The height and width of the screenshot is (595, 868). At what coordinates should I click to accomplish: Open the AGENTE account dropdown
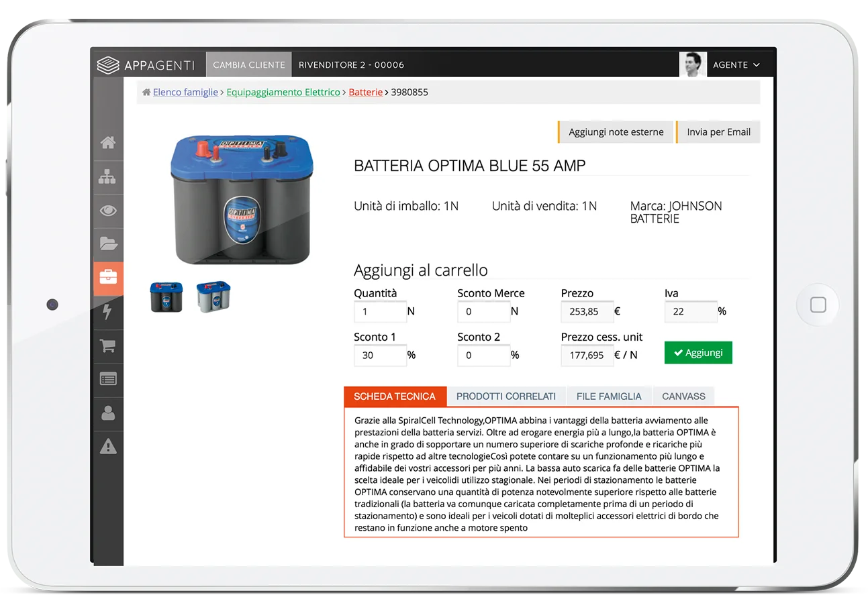tap(736, 64)
